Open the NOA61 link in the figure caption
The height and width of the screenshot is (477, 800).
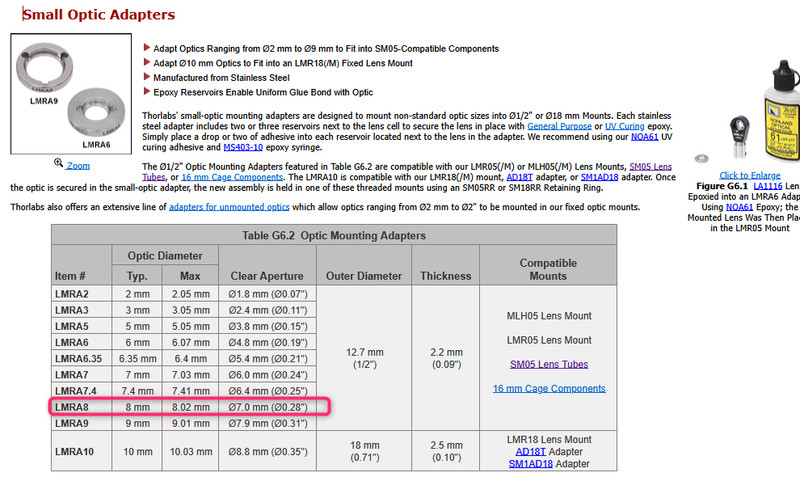739,207
